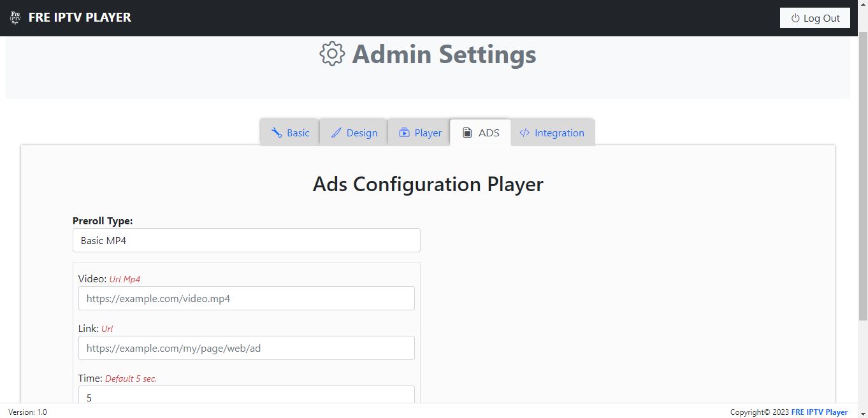
Task: Click the code icon on Integration tab
Action: tap(524, 133)
